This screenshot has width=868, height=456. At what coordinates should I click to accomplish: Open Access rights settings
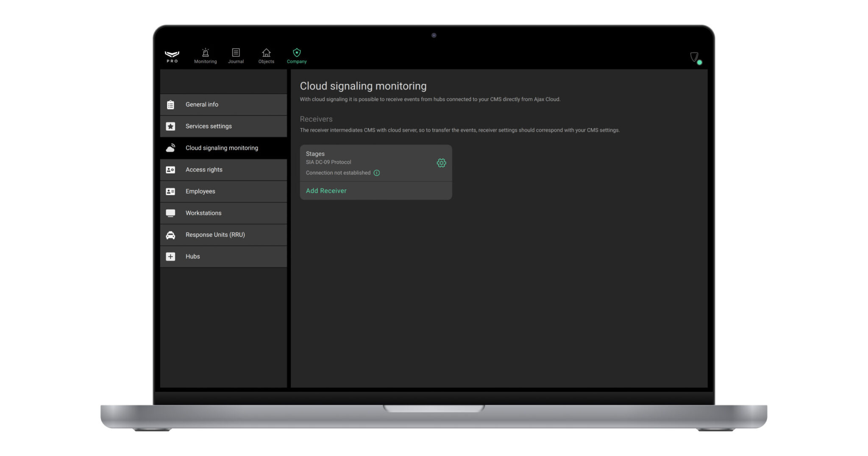pyautogui.click(x=203, y=169)
